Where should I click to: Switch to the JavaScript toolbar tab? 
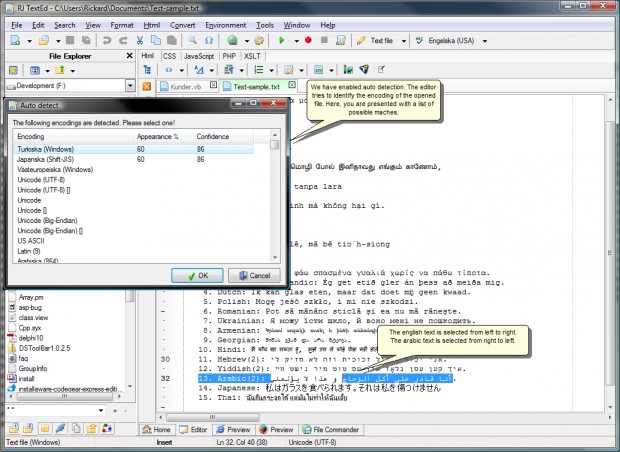pos(199,56)
